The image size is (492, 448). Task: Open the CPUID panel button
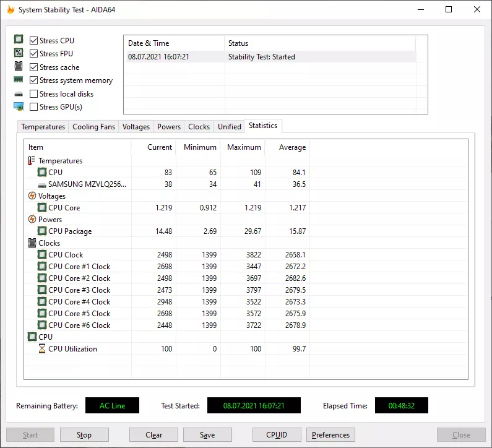tap(277, 435)
